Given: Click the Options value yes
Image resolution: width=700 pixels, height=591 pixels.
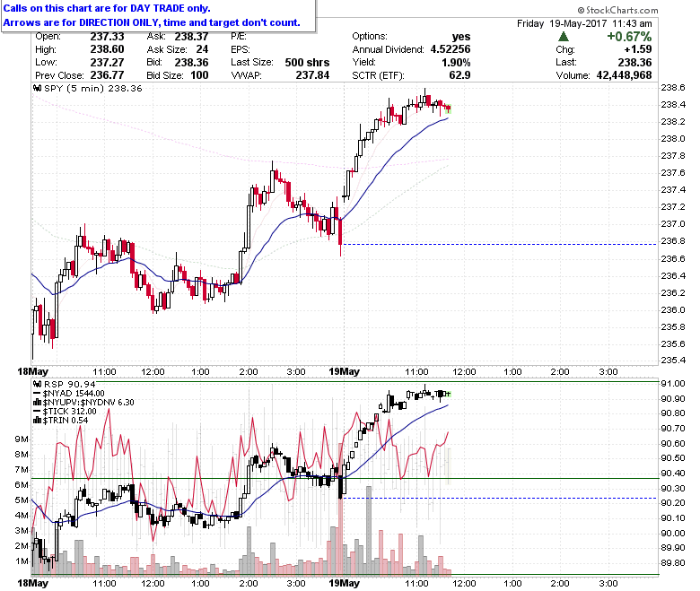Looking at the screenshot, I should tap(461, 37).
